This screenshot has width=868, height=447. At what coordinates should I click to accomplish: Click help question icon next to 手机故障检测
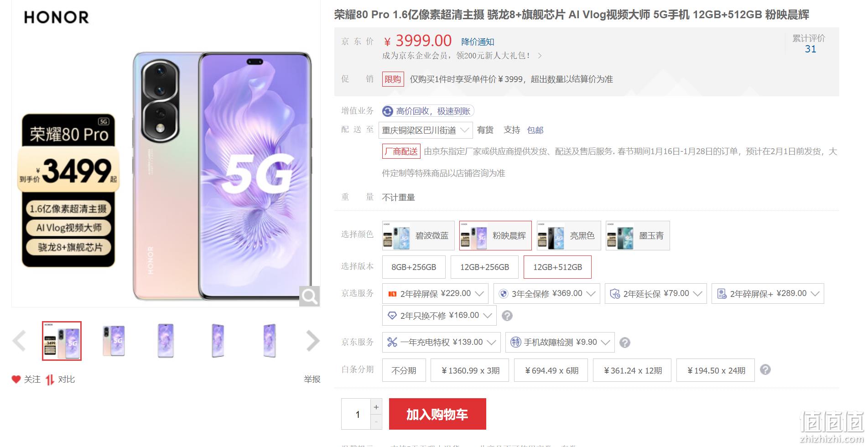(x=625, y=343)
